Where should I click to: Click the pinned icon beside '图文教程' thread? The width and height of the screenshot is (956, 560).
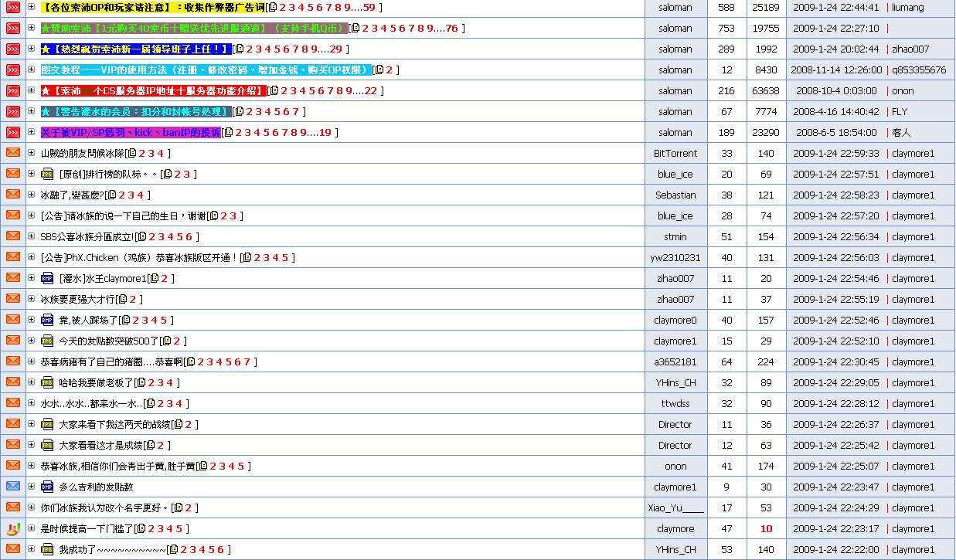13,70
